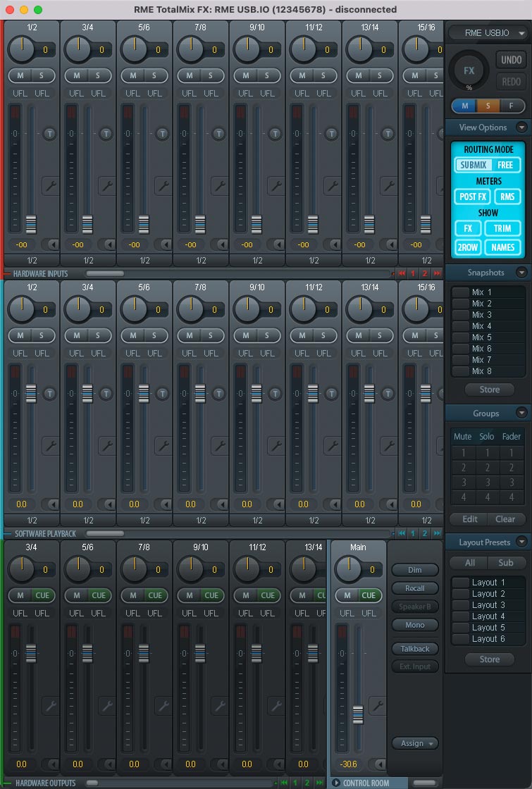The image size is (532, 789).
Task: Collapse the Groups section
Action: [522, 413]
